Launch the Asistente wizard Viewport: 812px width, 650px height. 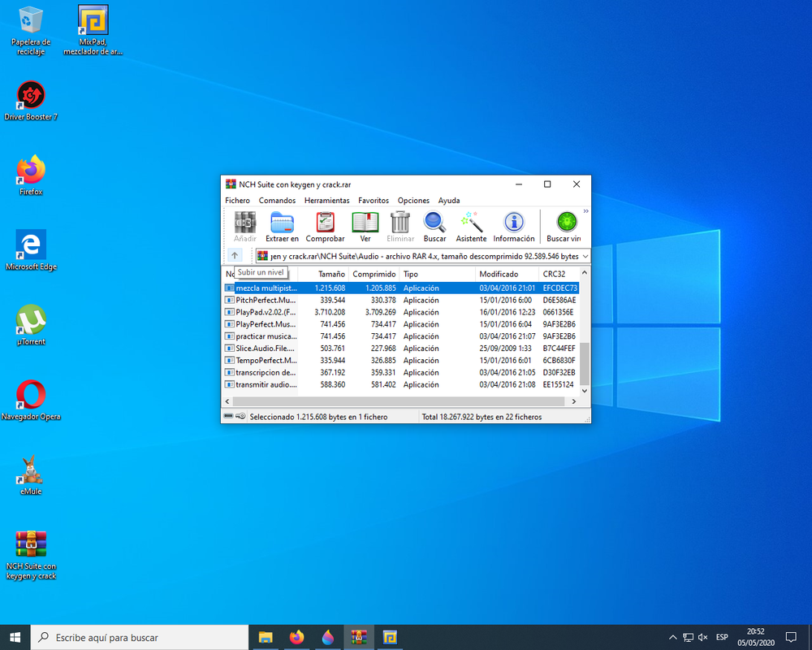(471, 227)
